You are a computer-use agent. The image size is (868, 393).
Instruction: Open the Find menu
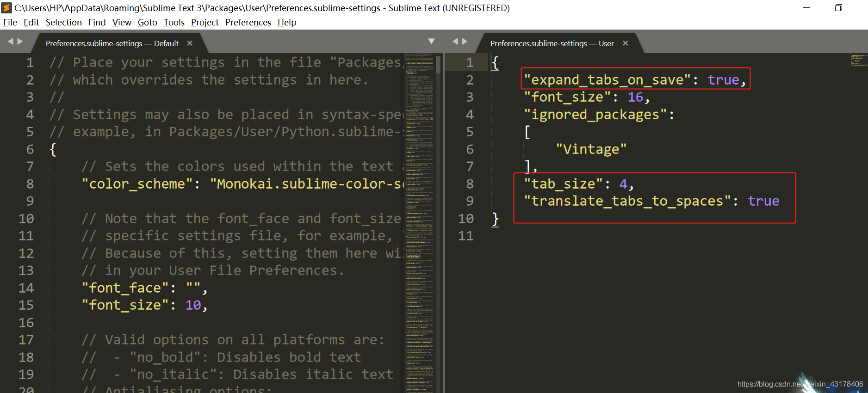point(97,22)
